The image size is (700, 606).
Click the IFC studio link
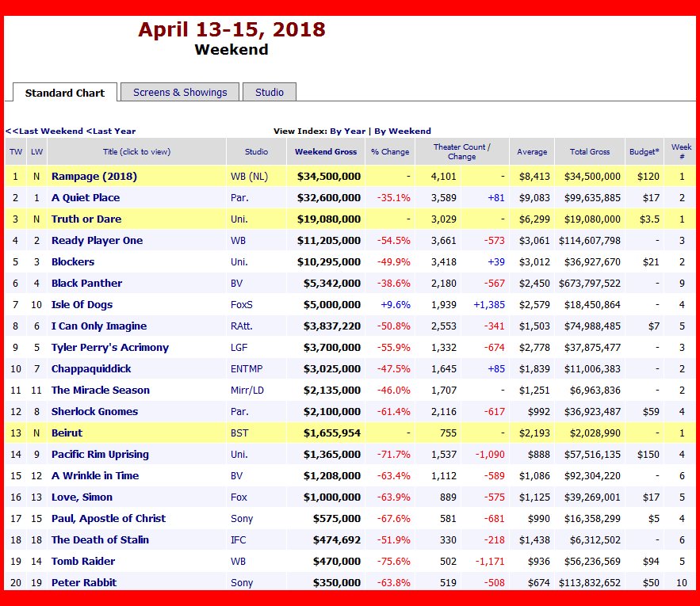[x=238, y=540]
